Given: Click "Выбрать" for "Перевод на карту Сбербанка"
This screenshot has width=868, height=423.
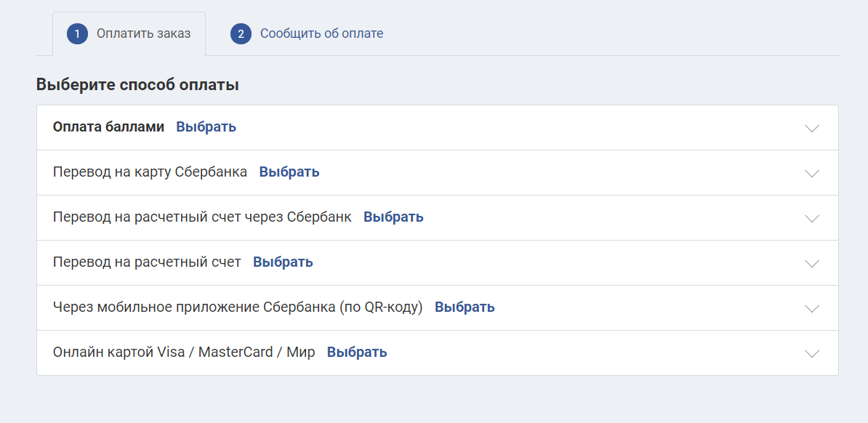Looking at the screenshot, I should tap(289, 172).
